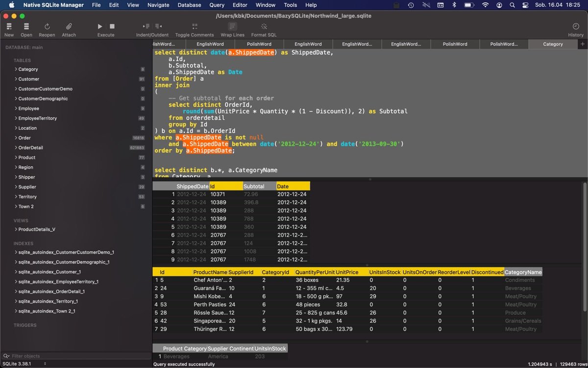
Task: Reopen the query with the Reopen icon
Action: (47, 27)
